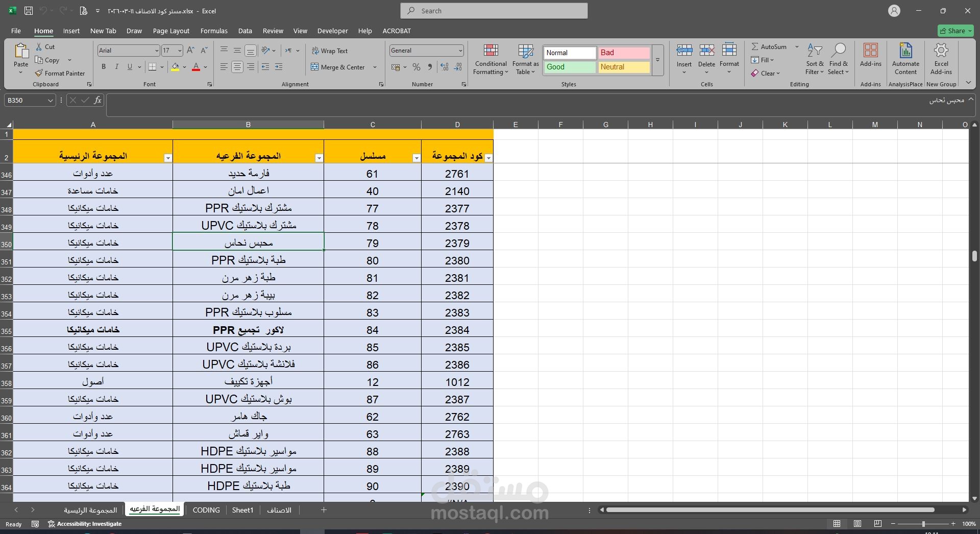The image size is (980, 534).
Task: Add a new sheet with the plus icon
Action: tap(324, 509)
